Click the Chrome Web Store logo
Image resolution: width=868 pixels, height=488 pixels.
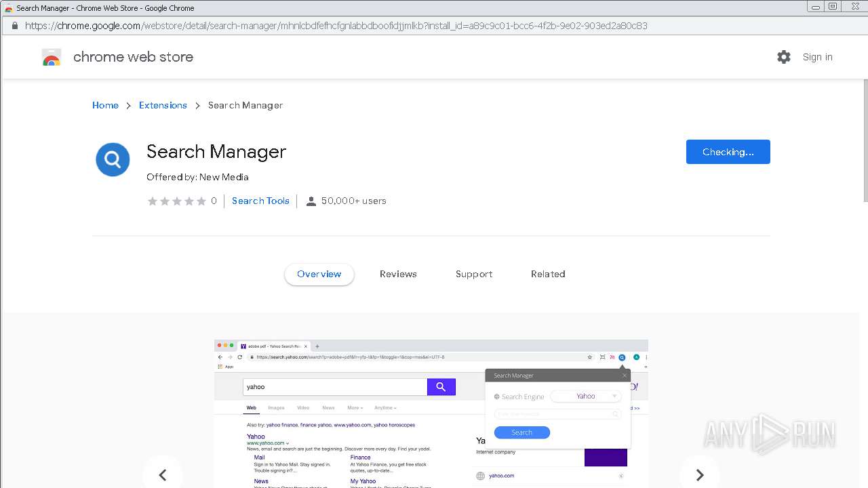point(52,58)
